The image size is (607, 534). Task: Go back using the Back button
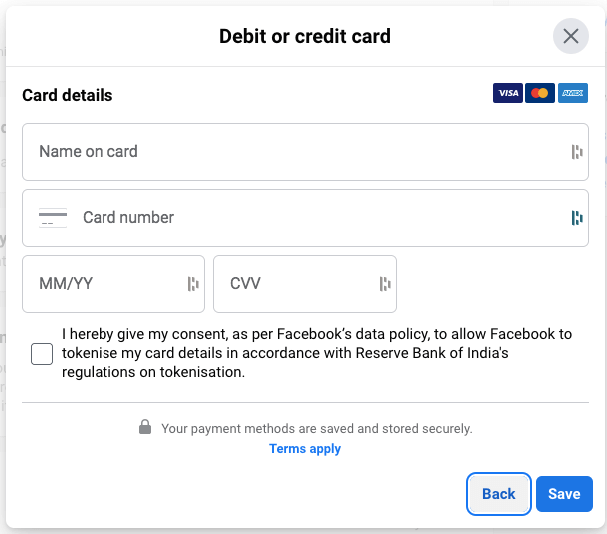[498, 494]
